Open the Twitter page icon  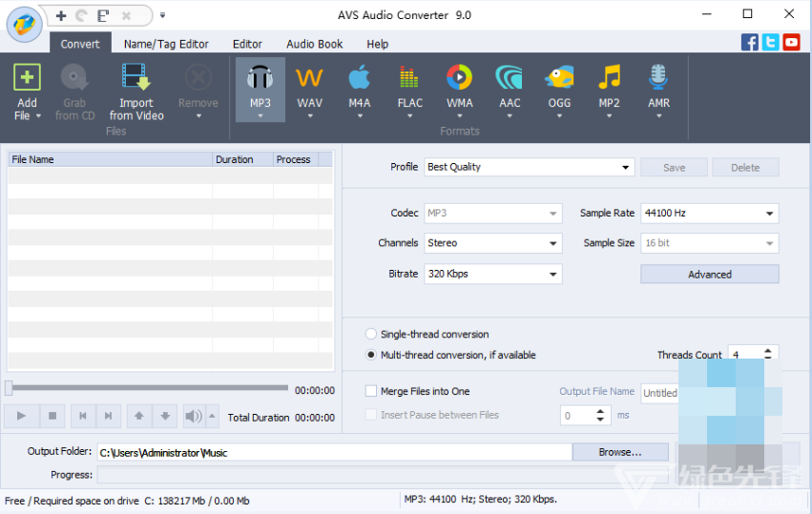point(770,42)
